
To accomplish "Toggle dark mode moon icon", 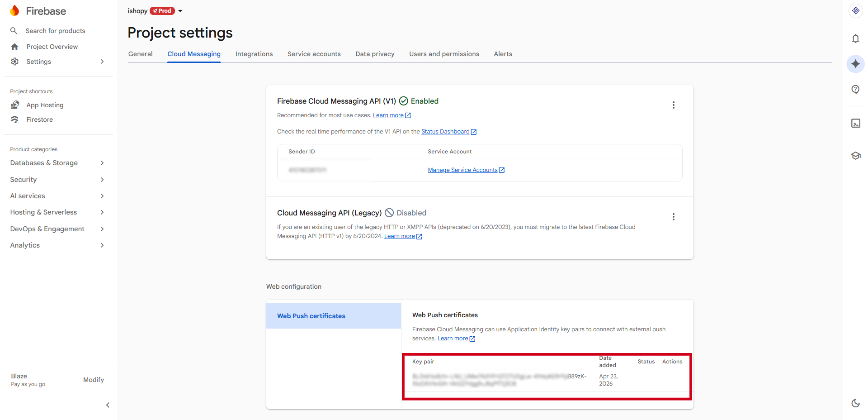I will point(855,403).
